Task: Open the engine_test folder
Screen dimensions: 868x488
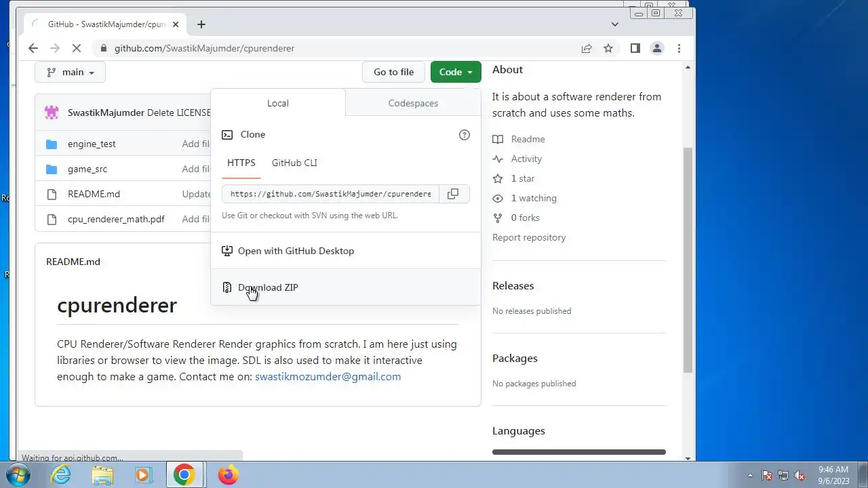Action: point(92,144)
